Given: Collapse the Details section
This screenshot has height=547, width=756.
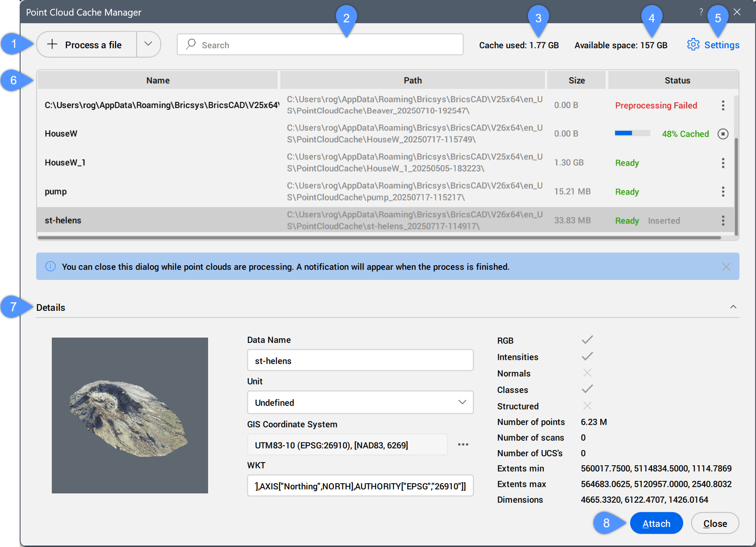Looking at the screenshot, I should pos(733,307).
